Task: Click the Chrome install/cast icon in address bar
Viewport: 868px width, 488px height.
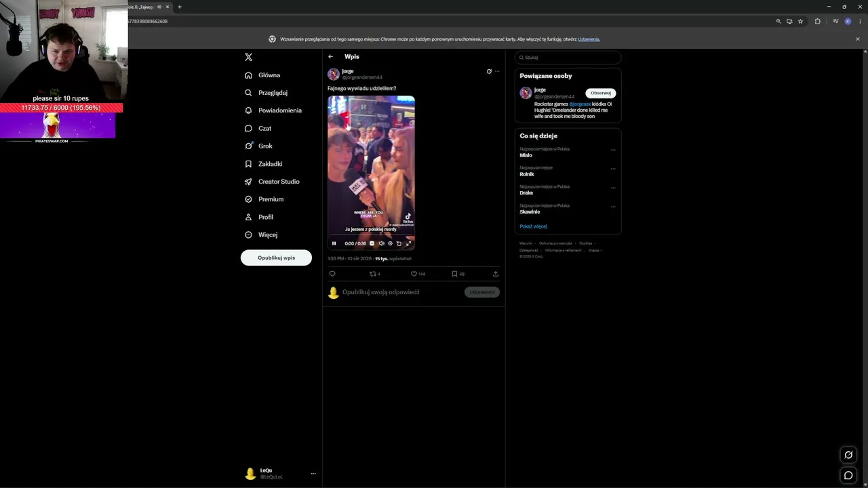Action: point(789,22)
